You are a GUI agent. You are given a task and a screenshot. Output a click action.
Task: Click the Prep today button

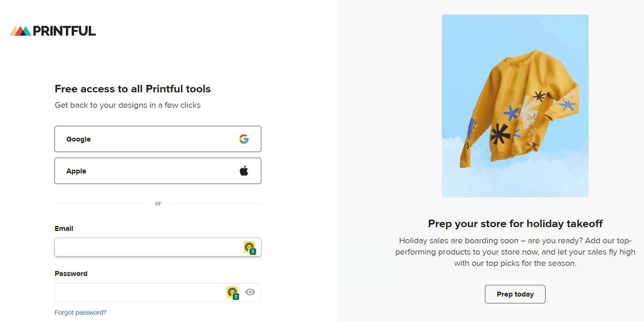pyautogui.click(x=515, y=294)
